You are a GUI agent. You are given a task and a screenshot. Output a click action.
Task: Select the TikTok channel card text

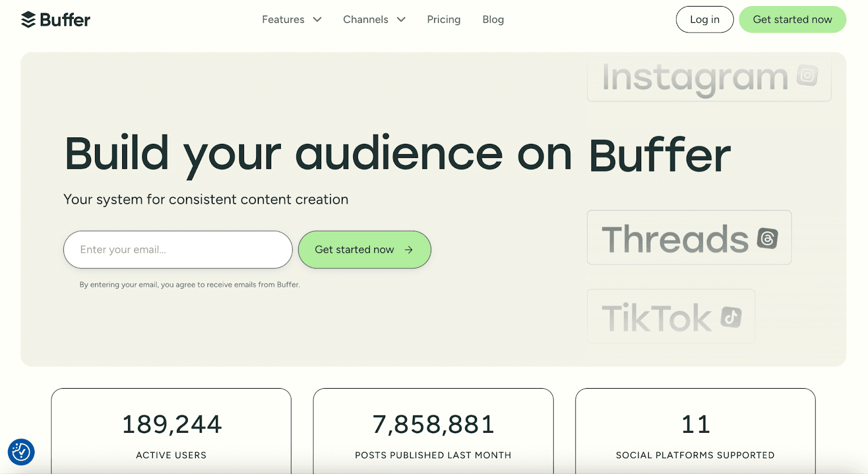[x=656, y=318]
